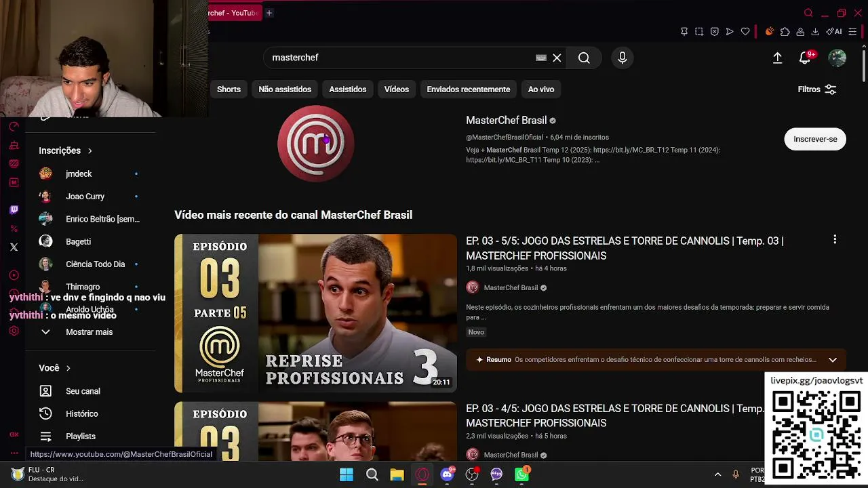This screenshot has width=868, height=488.
Task: Open WhatsApp from the taskbar
Action: coord(521,474)
